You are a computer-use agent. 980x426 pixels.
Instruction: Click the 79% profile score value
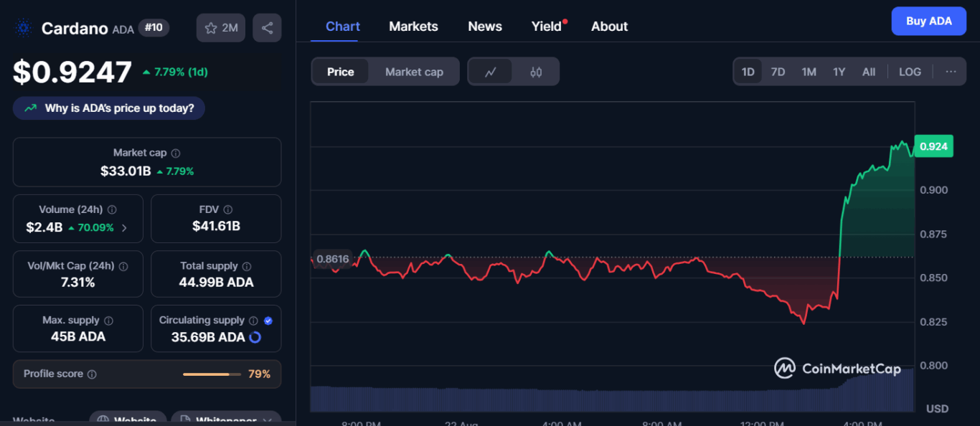click(x=259, y=374)
